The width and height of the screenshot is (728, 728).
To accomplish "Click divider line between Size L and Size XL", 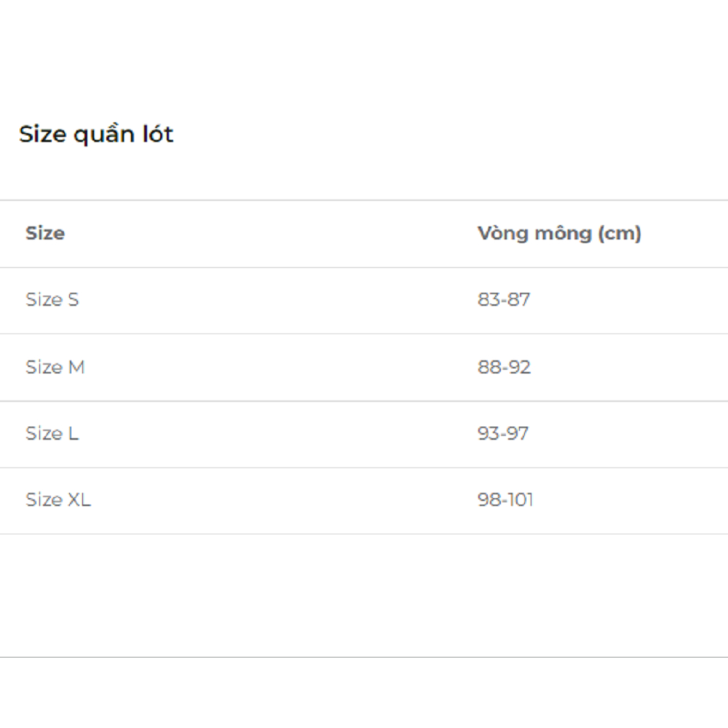I will pos(364,467).
